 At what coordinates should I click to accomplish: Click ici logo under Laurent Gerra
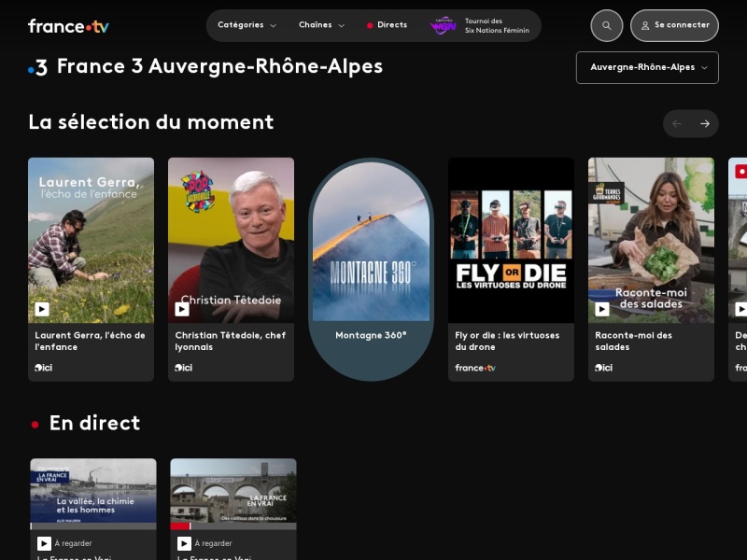43,368
